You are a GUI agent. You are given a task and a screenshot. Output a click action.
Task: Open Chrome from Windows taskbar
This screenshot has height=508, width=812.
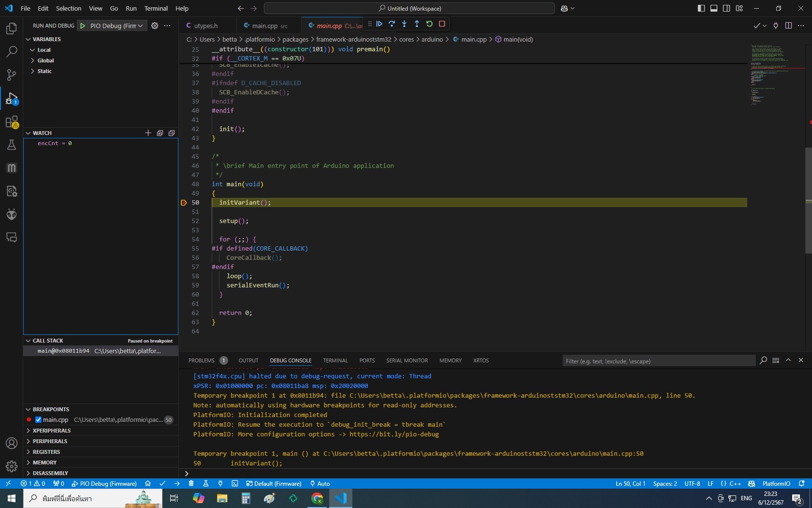tap(317, 498)
